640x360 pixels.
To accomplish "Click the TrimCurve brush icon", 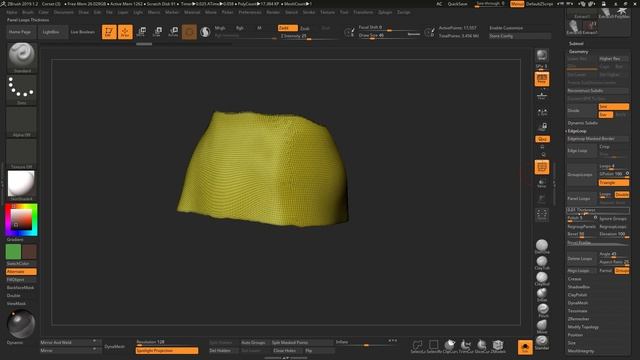I will (466, 346).
